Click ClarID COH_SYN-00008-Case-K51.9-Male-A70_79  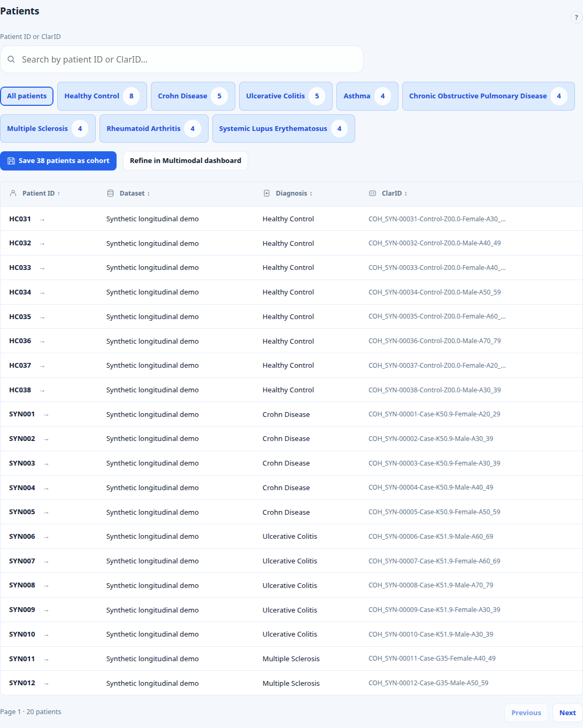click(x=431, y=585)
